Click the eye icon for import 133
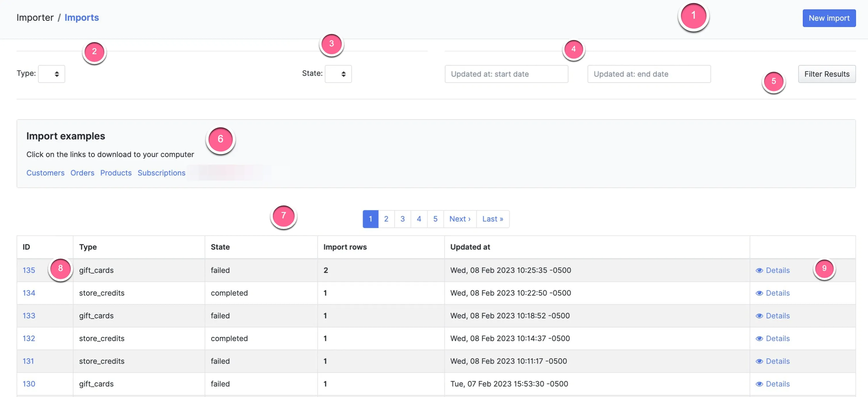This screenshot has height=397, width=868. coord(759,316)
